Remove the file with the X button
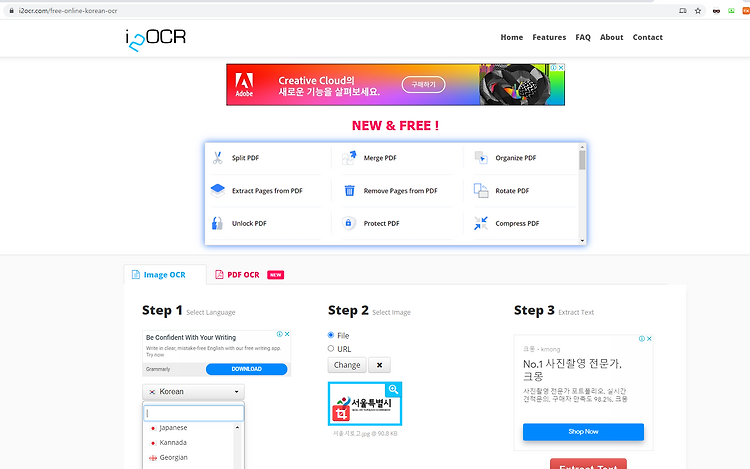Viewport: 750px width, 469px height. pos(379,365)
